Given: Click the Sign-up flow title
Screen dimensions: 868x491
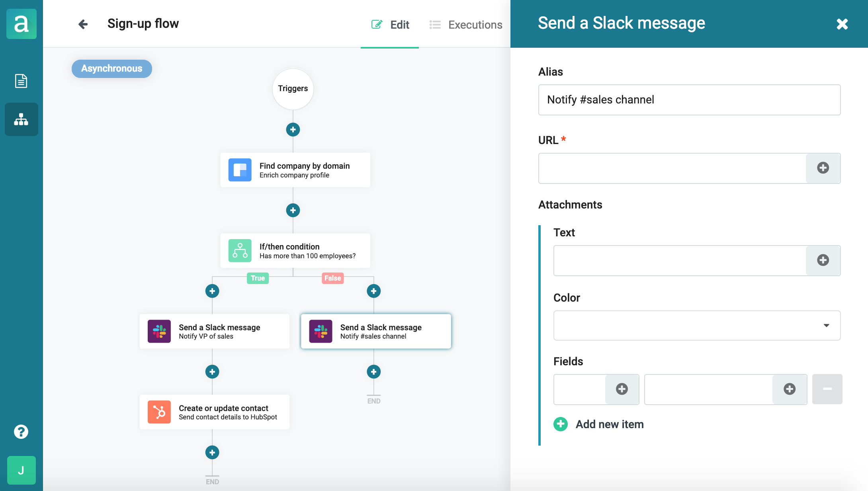Looking at the screenshot, I should click(143, 24).
